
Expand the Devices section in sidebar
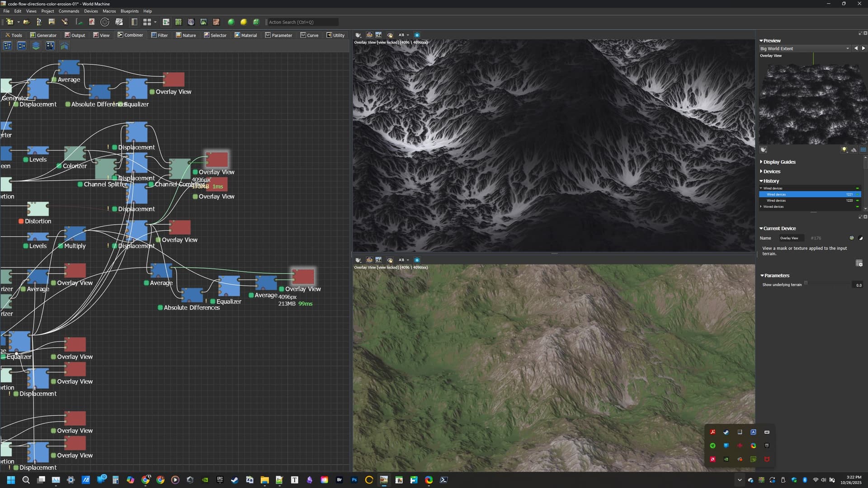(x=771, y=171)
